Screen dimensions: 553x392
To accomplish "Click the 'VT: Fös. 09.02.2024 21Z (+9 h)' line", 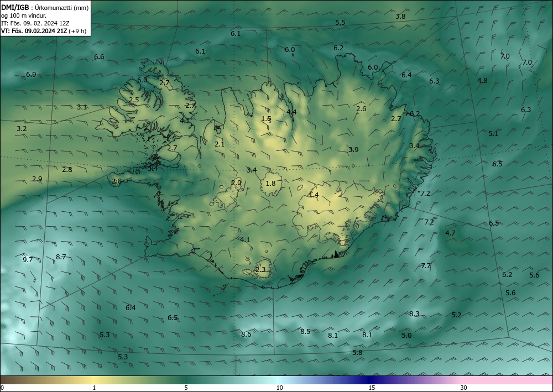I will click(x=43, y=30).
